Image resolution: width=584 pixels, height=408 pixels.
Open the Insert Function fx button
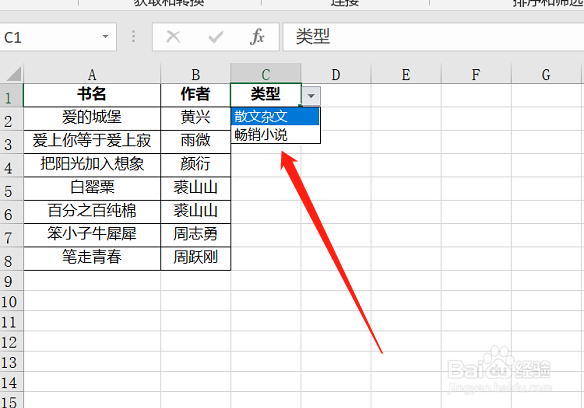pyautogui.click(x=257, y=37)
